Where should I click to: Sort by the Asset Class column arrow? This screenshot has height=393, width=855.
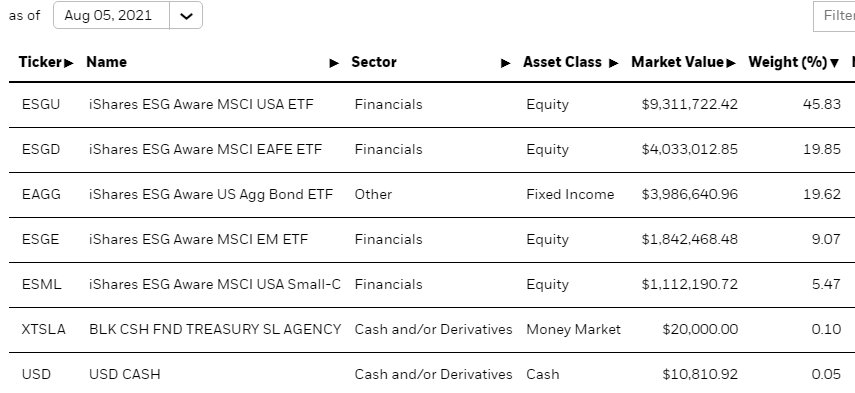pos(613,63)
